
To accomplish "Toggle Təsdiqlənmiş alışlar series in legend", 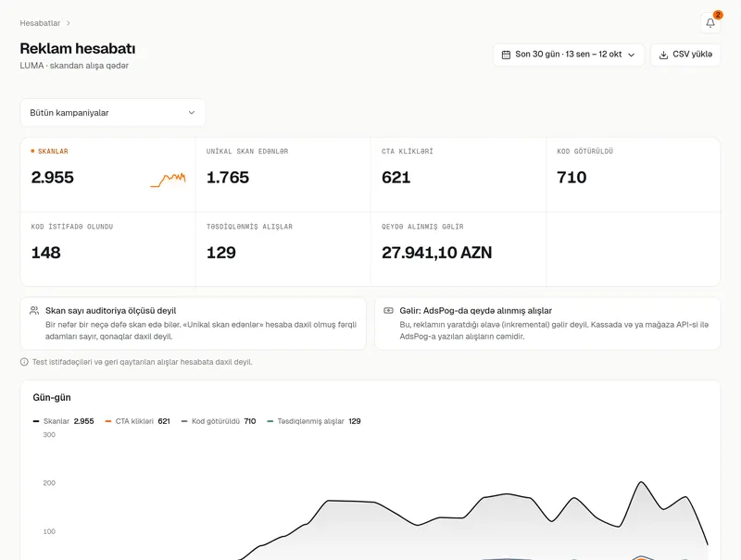I will coord(314,421).
